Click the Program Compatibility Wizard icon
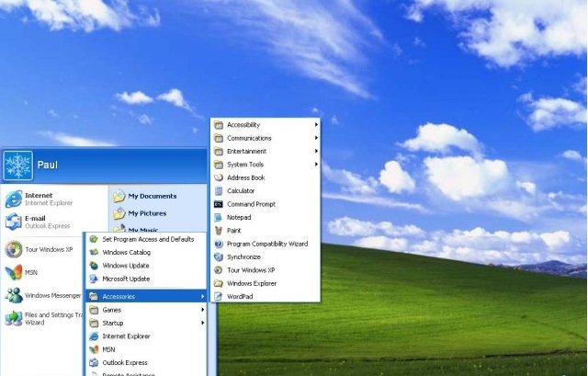Screen dimensions: 588x376 coord(219,244)
